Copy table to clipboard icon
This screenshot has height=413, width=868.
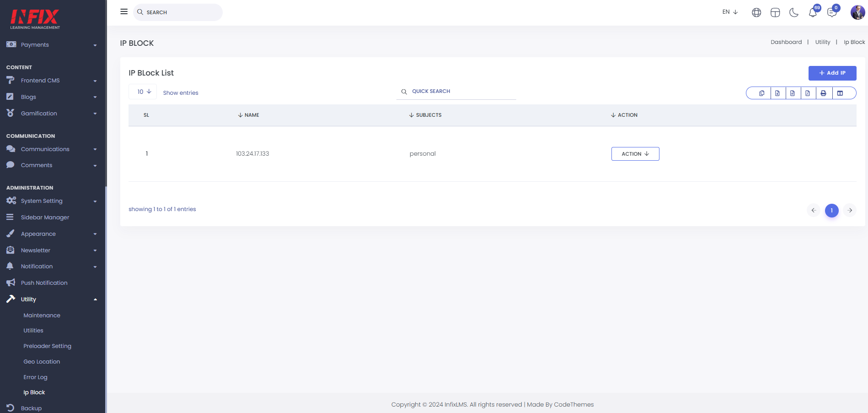pyautogui.click(x=761, y=93)
